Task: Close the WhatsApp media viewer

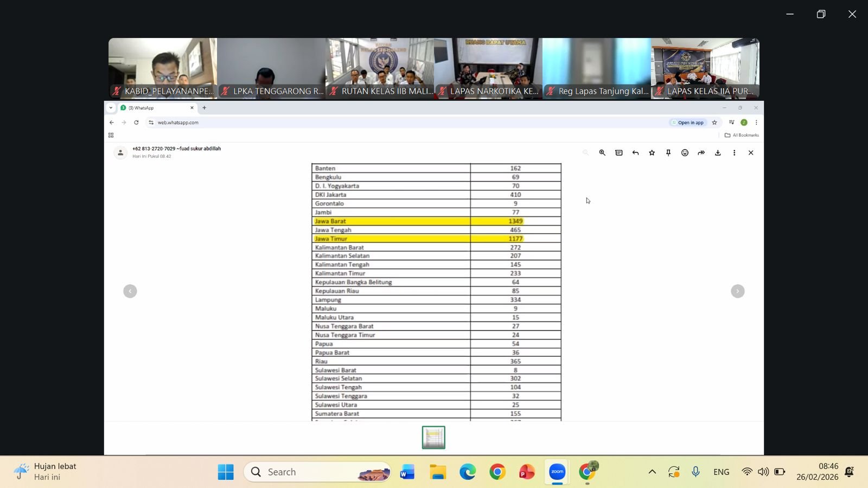Action: pos(751,153)
